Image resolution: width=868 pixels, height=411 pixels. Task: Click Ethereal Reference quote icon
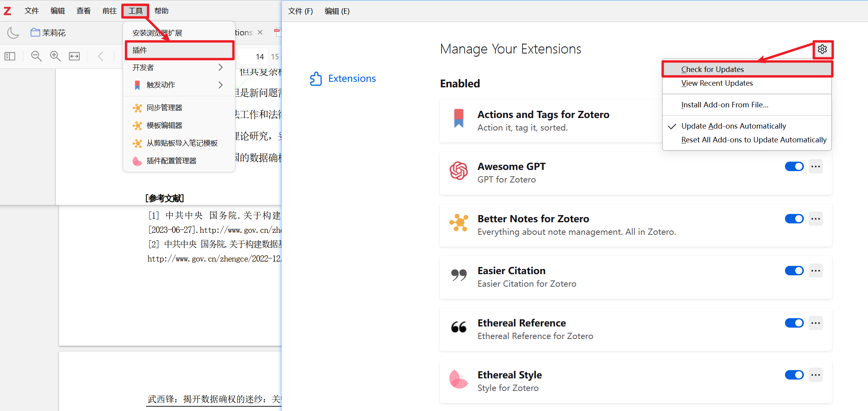tap(459, 327)
